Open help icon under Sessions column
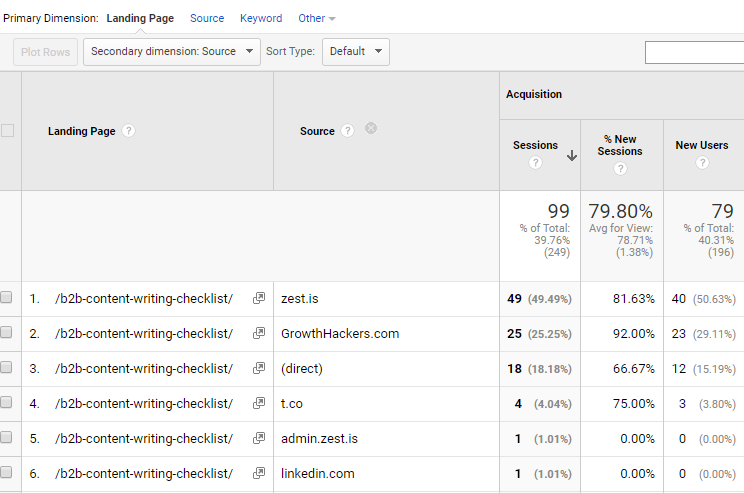The height and width of the screenshot is (493, 744). (535, 163)
